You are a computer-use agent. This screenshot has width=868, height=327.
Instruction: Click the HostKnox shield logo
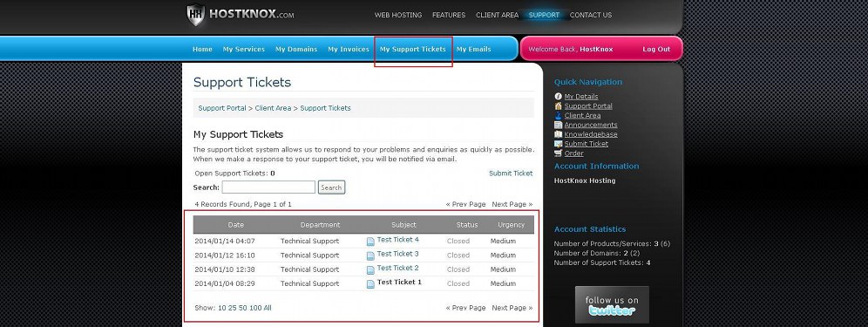(x=195, y=15)
